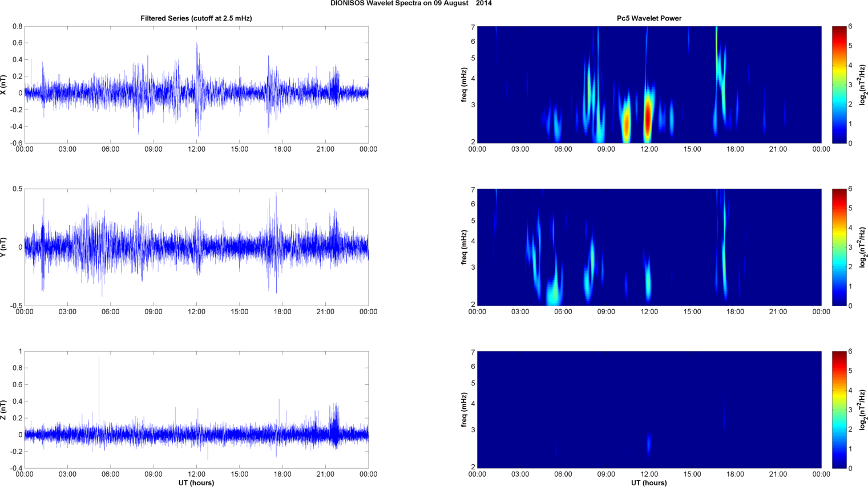
Task: Click the X burst near 12:00 in the filtered series
Action: click(197, 90)
